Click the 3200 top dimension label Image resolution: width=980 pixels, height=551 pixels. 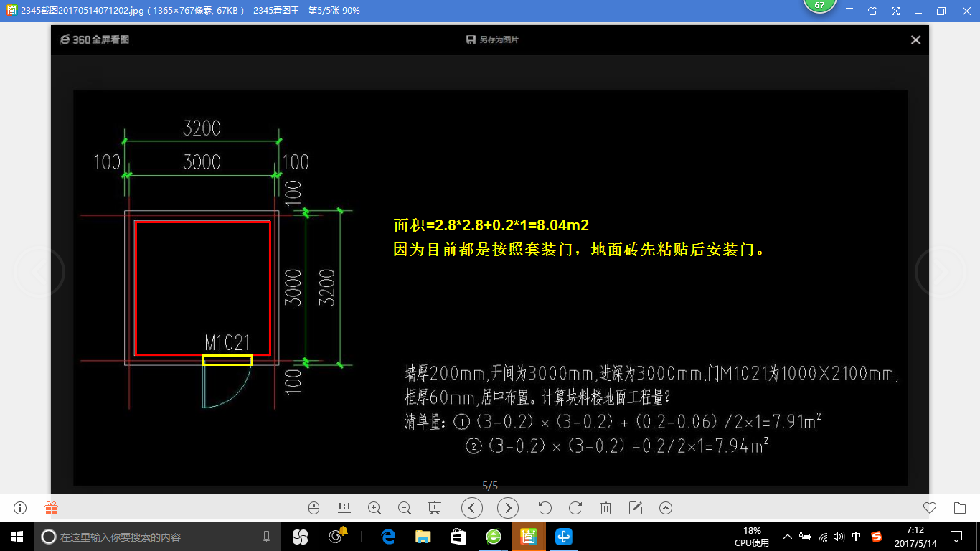coord(202,128)
